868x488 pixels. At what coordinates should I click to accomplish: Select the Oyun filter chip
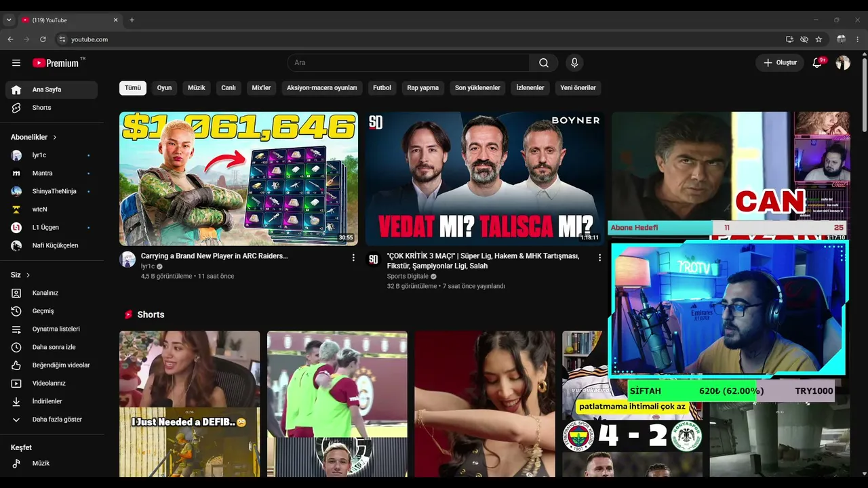point(164,88)
